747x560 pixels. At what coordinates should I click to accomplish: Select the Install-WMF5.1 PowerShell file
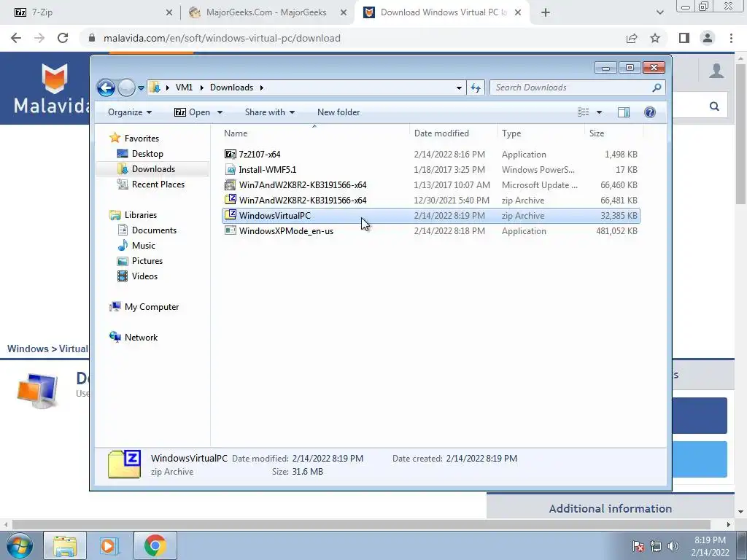point(430,169)
